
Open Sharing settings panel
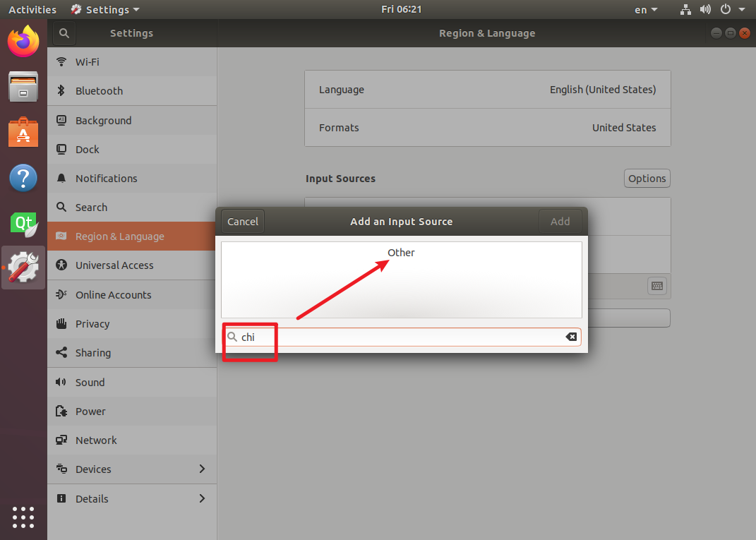pyautogui.click(x=132, y=353)
